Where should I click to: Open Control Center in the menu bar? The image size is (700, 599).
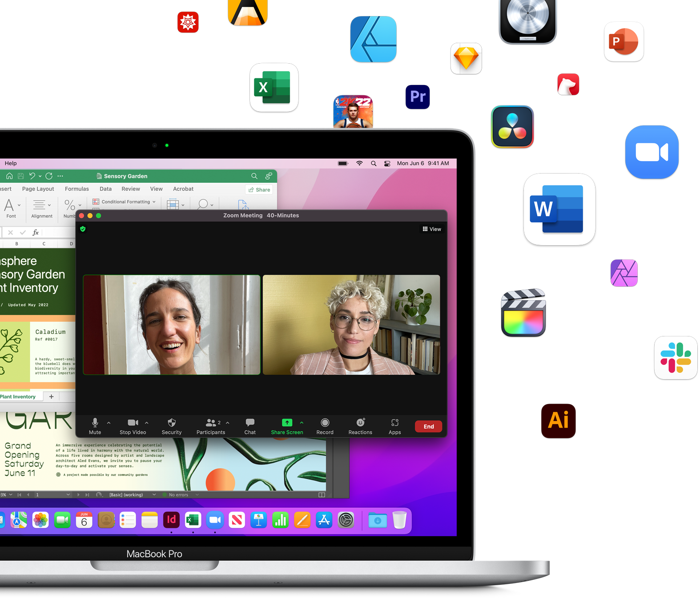[387, 163]
